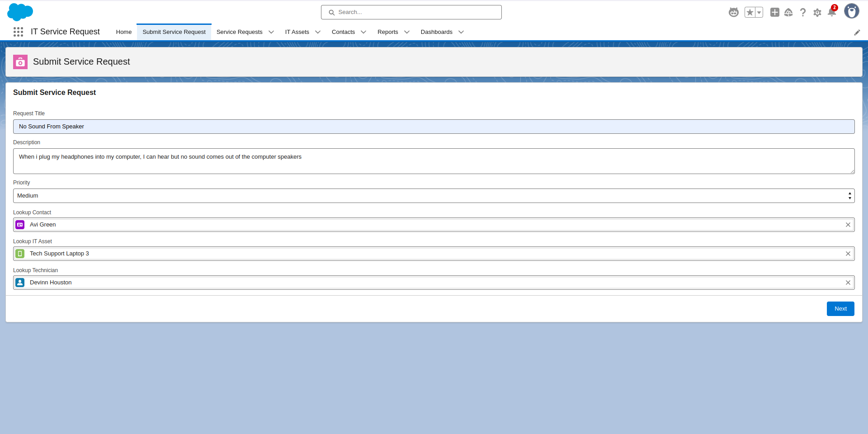Click the description resize handle corner
Viewport: 868px width, 434px height.
852,171
